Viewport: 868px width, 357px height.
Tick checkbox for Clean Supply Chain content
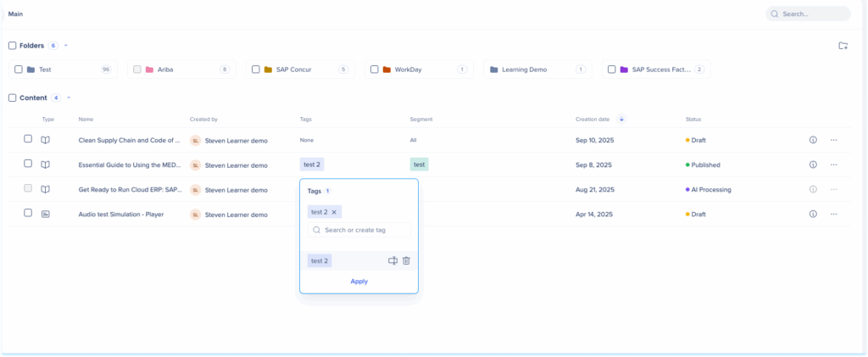click(x=28, y=139)
